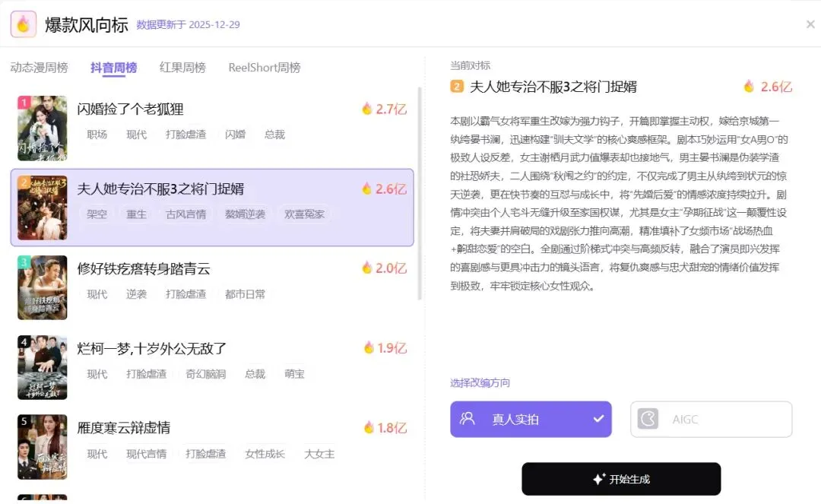The height and width of the screenshot is (504, 821).
Task: Click the 奇幻脑洞 tag
Action: pos(206,374)
